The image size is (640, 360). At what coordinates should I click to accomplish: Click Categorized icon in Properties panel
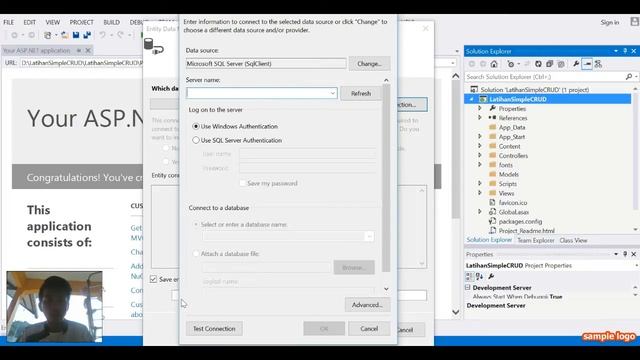469,276
